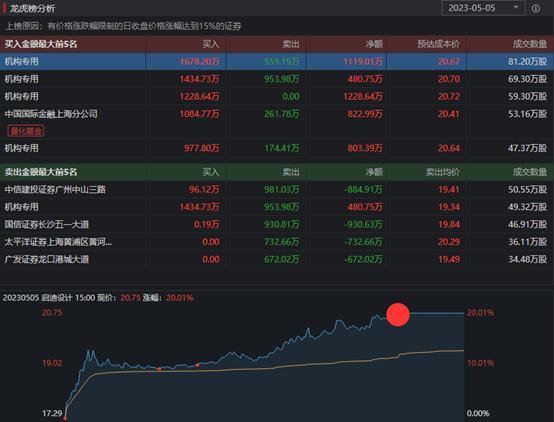This screenshot has height=422, width=554.
Task: Click the 中信建投证券广州中山三路 seller name
Action: [55, 189]
